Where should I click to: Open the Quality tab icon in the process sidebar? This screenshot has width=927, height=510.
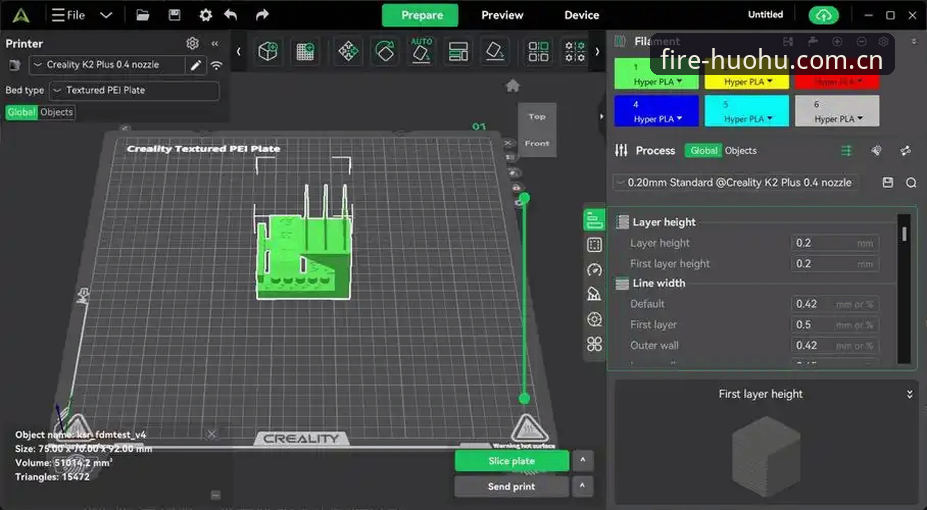pyautogui.click(x=594, y=220)
